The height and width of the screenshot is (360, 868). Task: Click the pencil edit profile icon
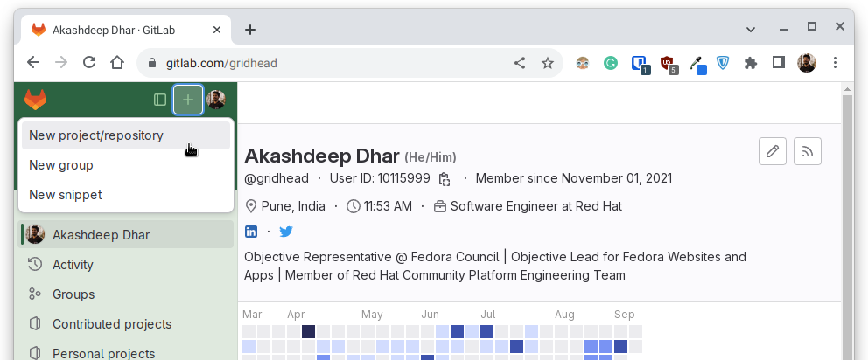click(773, 151)
